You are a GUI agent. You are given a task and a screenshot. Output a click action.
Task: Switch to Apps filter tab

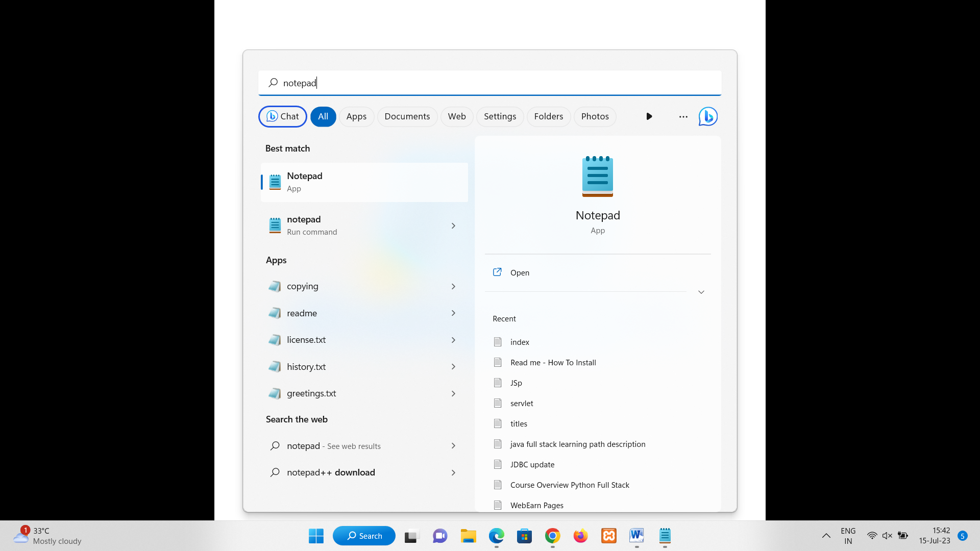(356, 116)
